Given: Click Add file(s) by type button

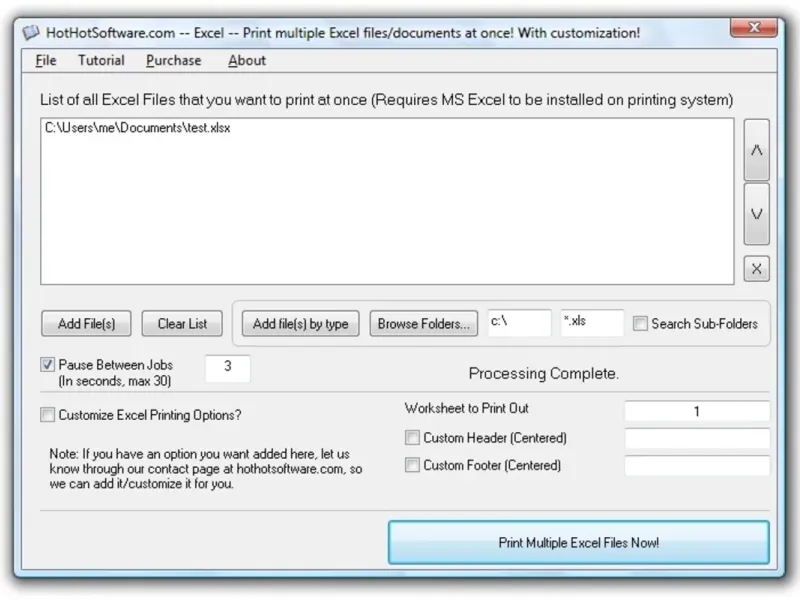Looking at the screenshot, I should tap(301, 323).
